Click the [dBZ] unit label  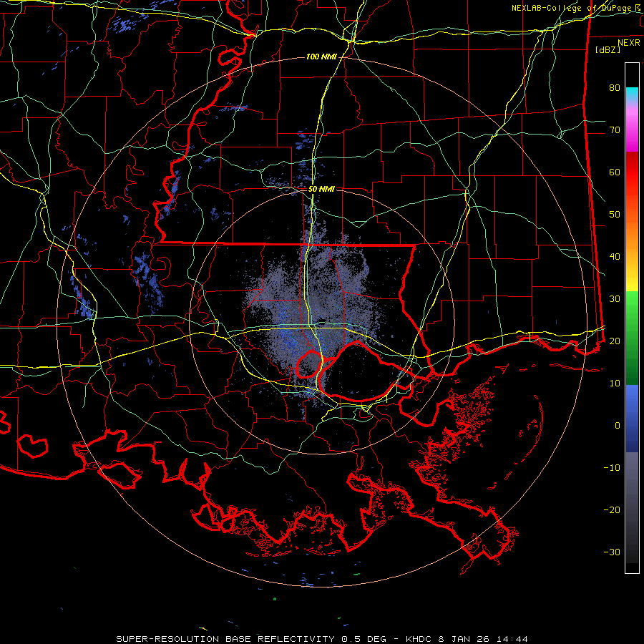tap(608, 50)
